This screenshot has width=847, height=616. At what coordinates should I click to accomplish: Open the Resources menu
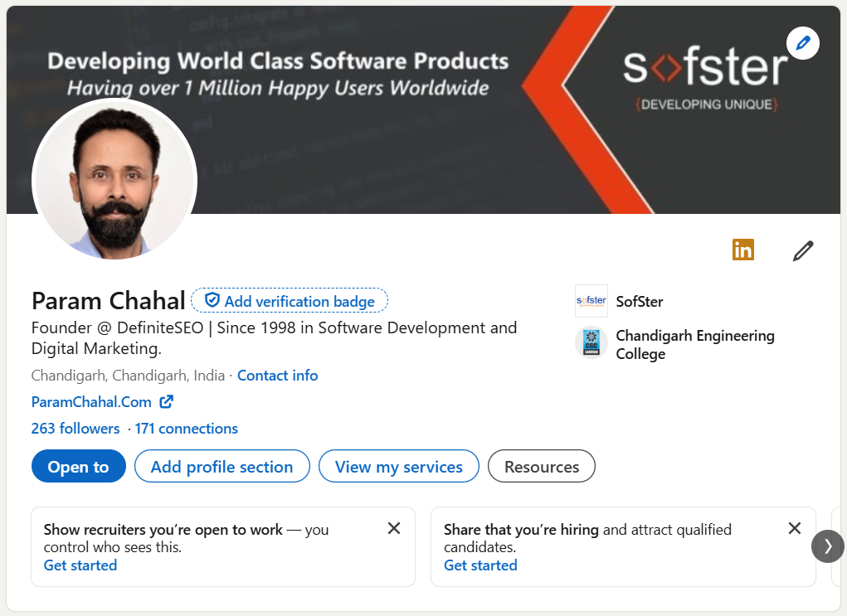click(541, 466)
